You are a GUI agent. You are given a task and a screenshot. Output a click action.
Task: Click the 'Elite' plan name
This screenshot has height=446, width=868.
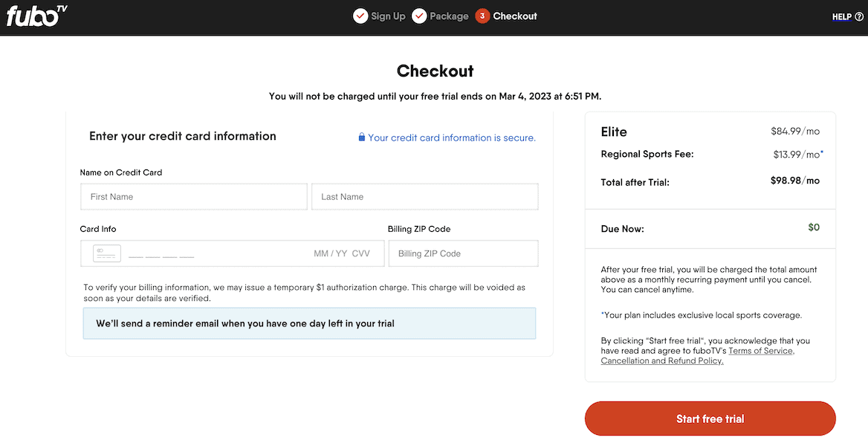click(614, 132)
